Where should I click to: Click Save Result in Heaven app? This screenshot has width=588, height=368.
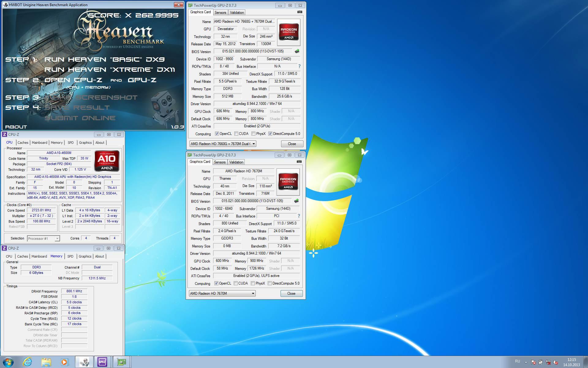click(77, 108)
